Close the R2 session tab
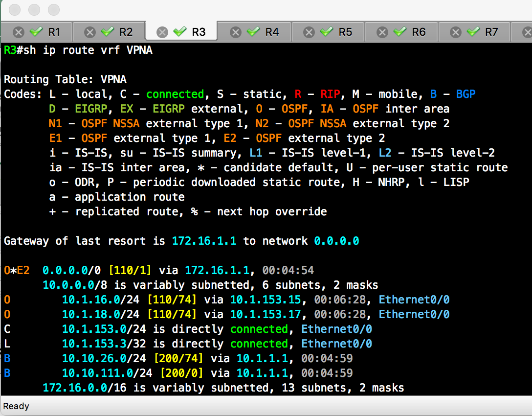 (90, 32)
